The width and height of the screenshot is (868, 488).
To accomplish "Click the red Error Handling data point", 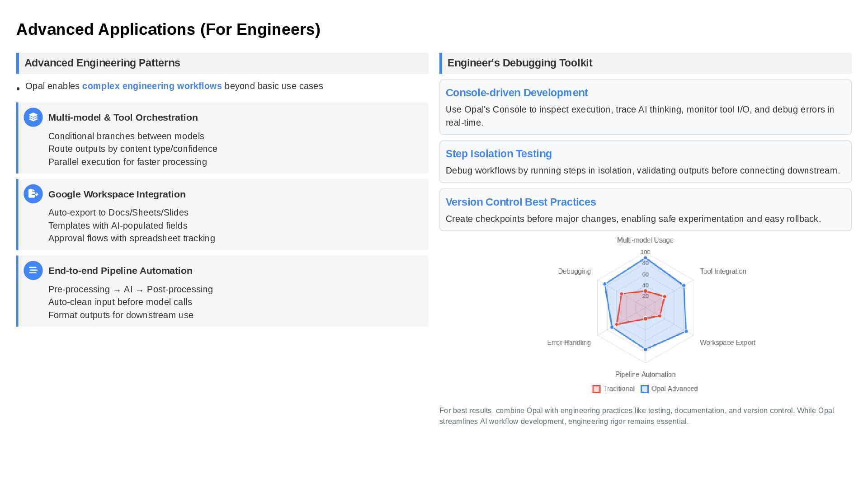I will pos(617,324).
